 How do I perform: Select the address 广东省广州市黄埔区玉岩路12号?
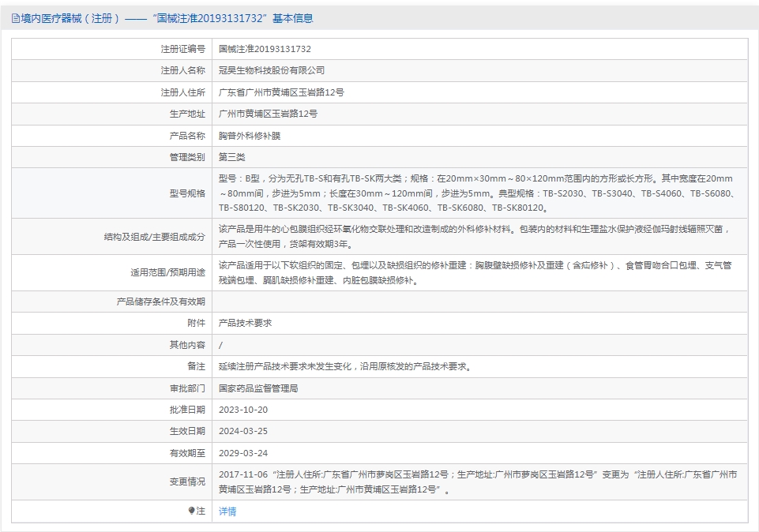click(x=281, y=92)
